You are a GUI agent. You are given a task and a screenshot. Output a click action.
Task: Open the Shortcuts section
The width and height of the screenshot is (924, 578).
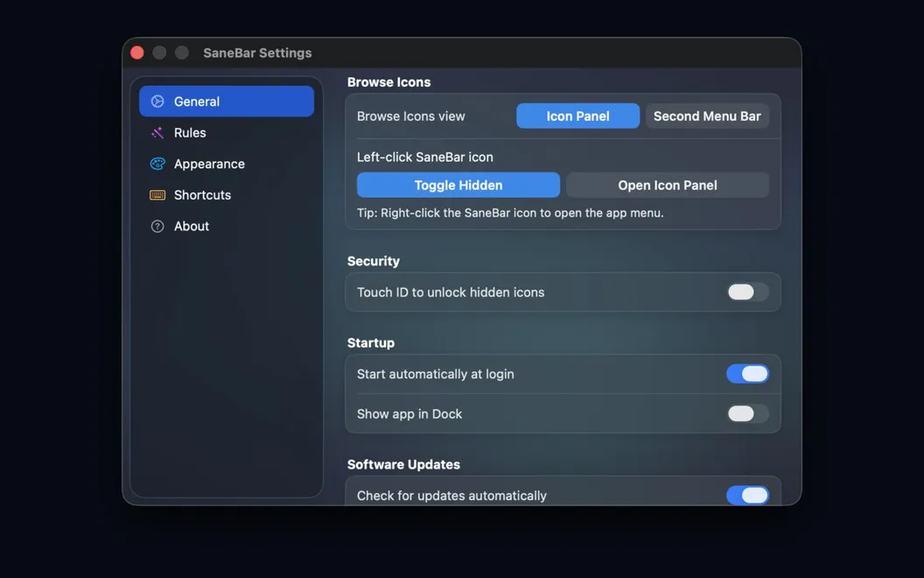point(227,195)
